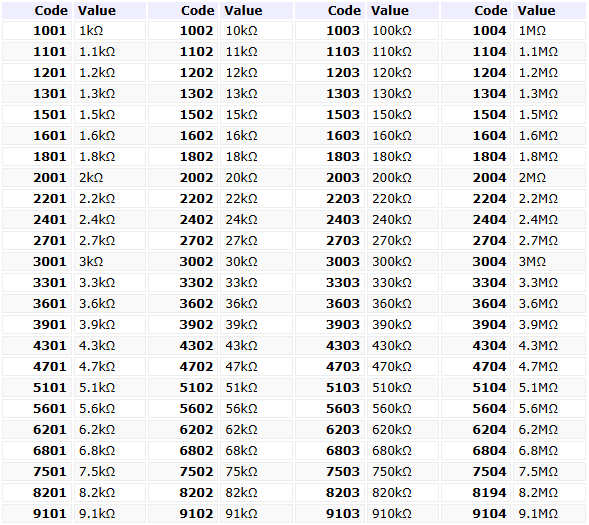Screen dimensions: 589x525
Task: Click code 4304
Action: click(x=476, y=346)
